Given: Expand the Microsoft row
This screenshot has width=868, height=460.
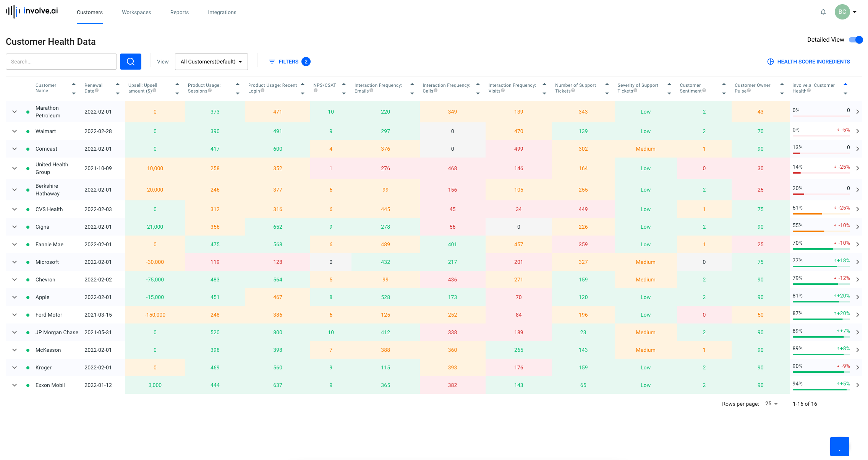Looking at the screenshot, I should (15, 262).
